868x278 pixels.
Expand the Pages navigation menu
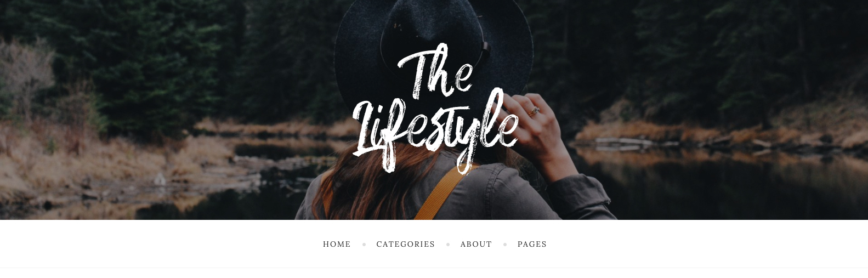532,244
